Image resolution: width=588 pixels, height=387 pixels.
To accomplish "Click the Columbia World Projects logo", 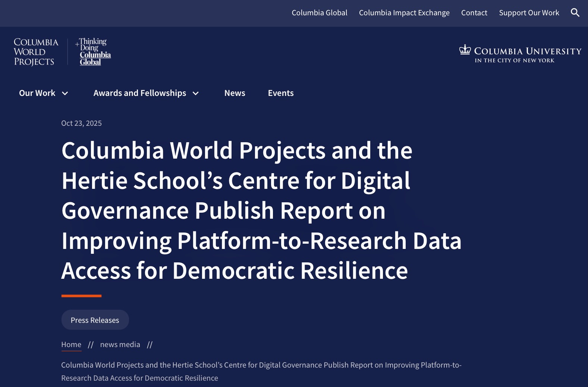I will coord(36,52).
